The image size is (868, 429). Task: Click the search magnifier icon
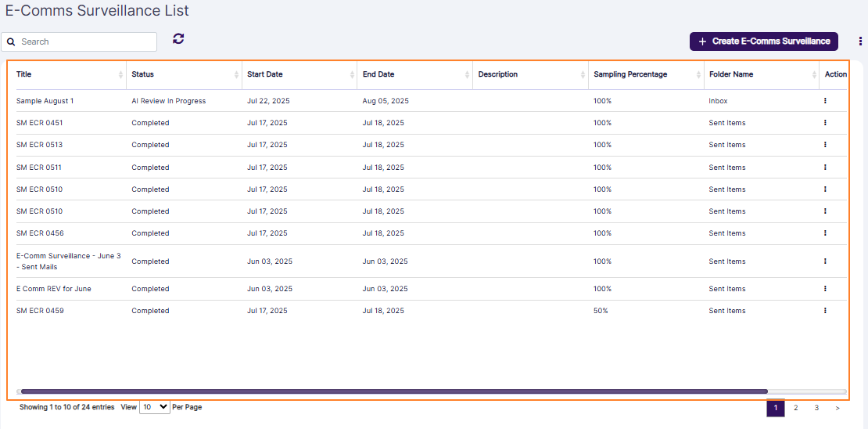[x=10, y=41]
